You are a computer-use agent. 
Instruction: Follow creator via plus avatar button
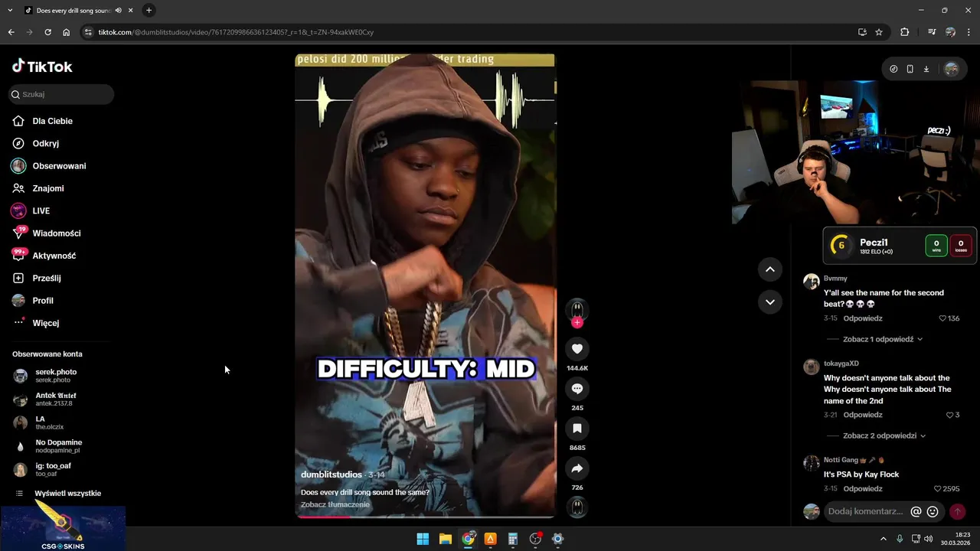(x=577, y=322)
